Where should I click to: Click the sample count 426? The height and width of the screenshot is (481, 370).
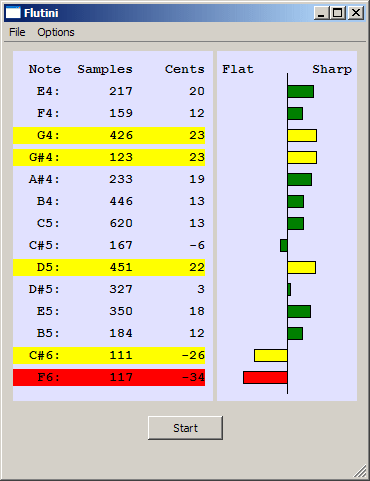pyautogui.click(x=121, y=135)
